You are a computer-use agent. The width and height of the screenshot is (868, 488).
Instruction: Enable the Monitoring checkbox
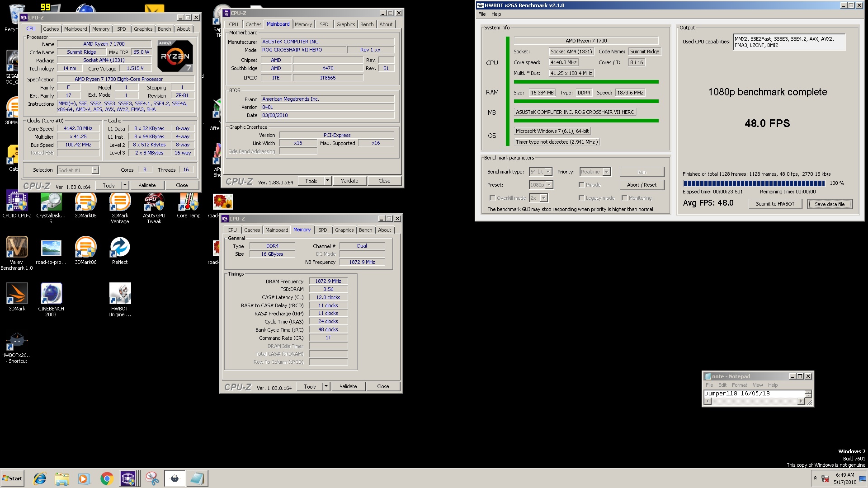pyautogui.click(x=624, y=198)
